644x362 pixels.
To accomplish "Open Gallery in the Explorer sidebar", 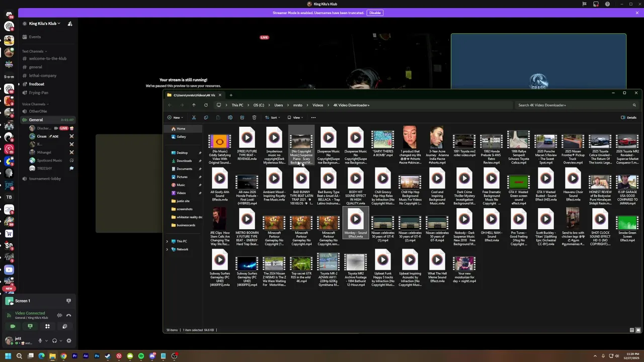I will (x=181, y=137).
